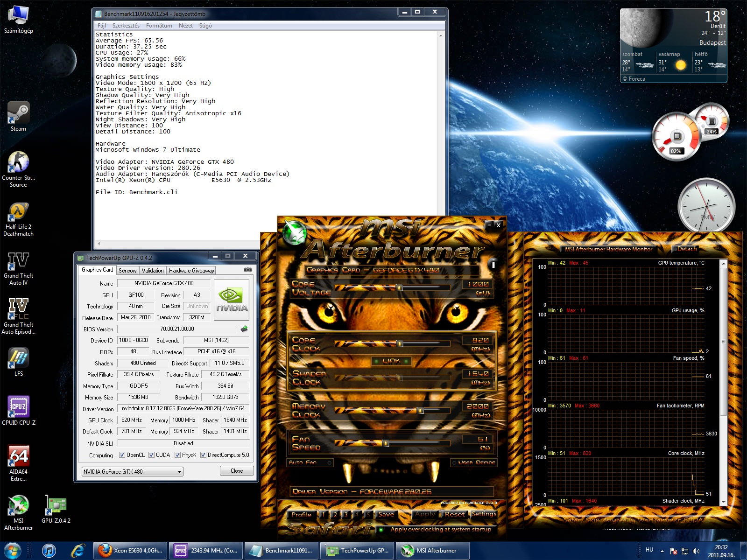Click the BIOS save chip icon in GPU-Z

click(x=244, y=329)
